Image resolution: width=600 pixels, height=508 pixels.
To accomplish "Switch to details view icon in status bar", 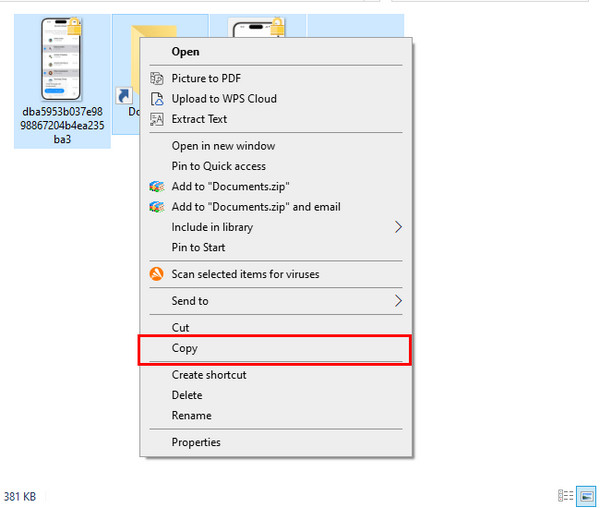I will [x=566, y=495].
